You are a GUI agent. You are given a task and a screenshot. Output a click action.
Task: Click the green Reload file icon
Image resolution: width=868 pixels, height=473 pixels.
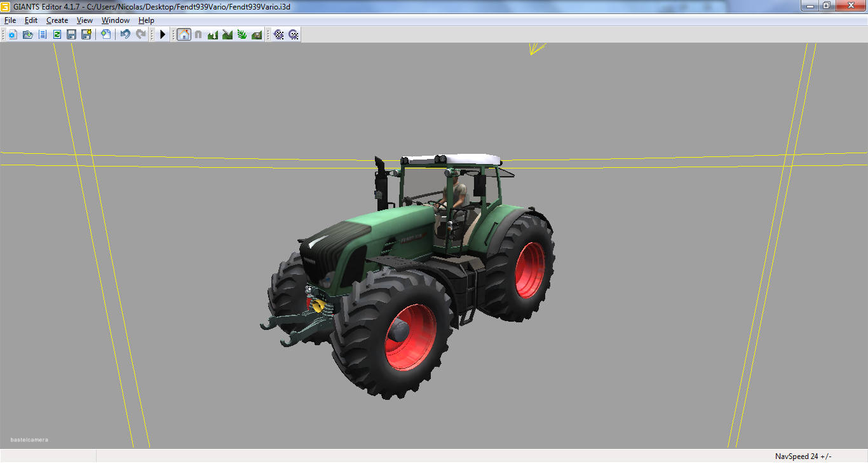tap(57, 34)
